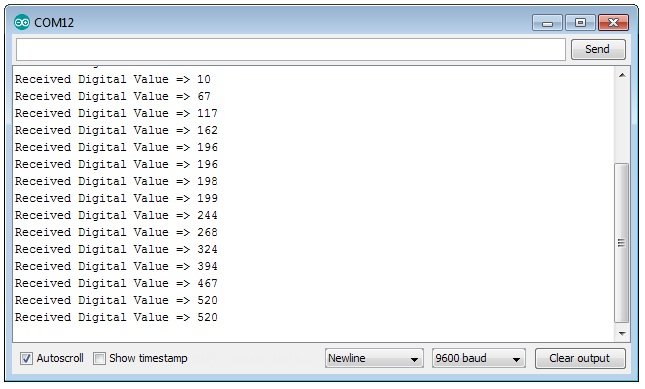
Task: Select the line with value 10
Action: pos(113,79)
